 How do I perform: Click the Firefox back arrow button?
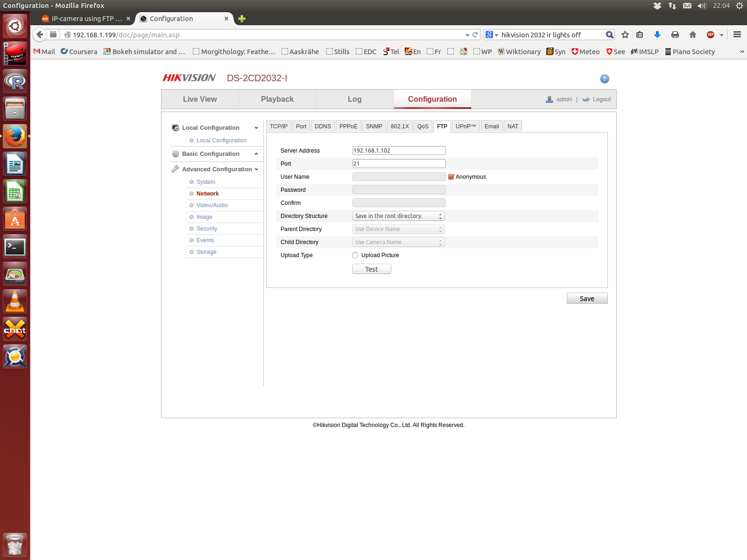pyautogui.click(x=40, y=35)
